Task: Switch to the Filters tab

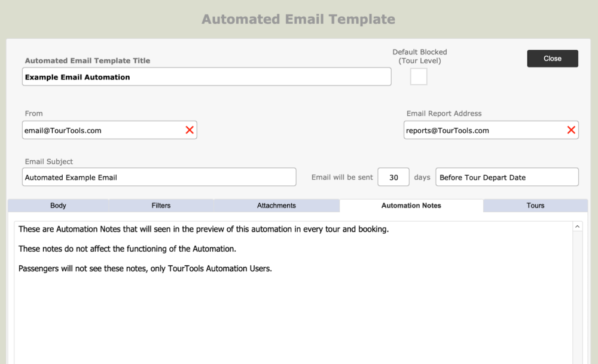Action: [x=161, y=206]
